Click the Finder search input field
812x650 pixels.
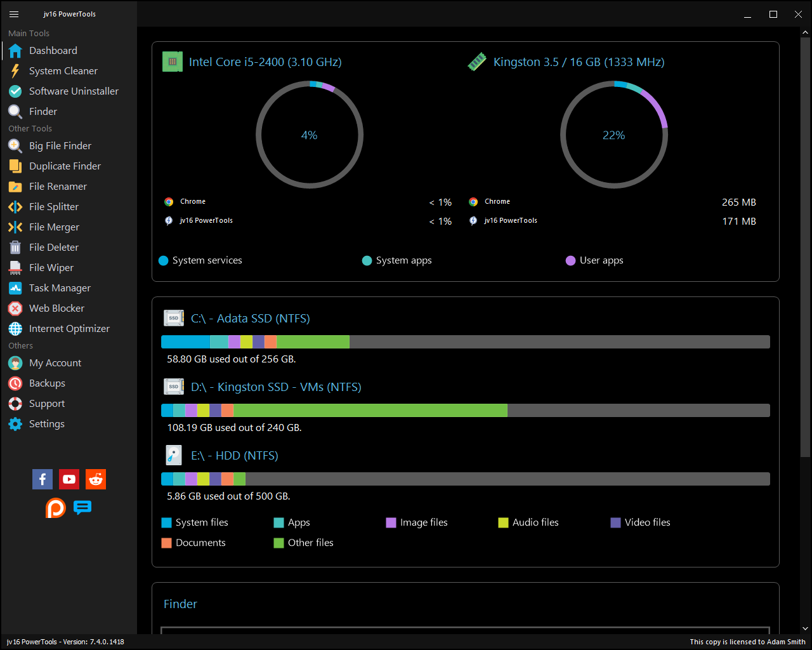coord(465,630)
